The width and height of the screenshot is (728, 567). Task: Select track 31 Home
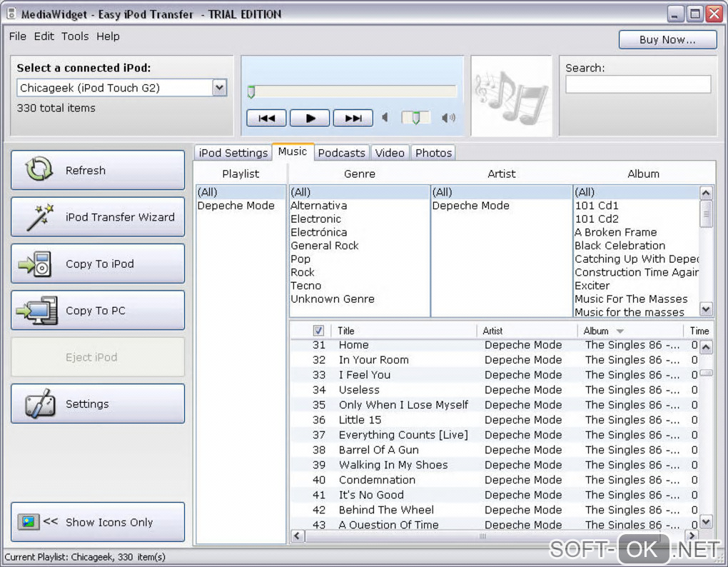(x=495, y=345)
